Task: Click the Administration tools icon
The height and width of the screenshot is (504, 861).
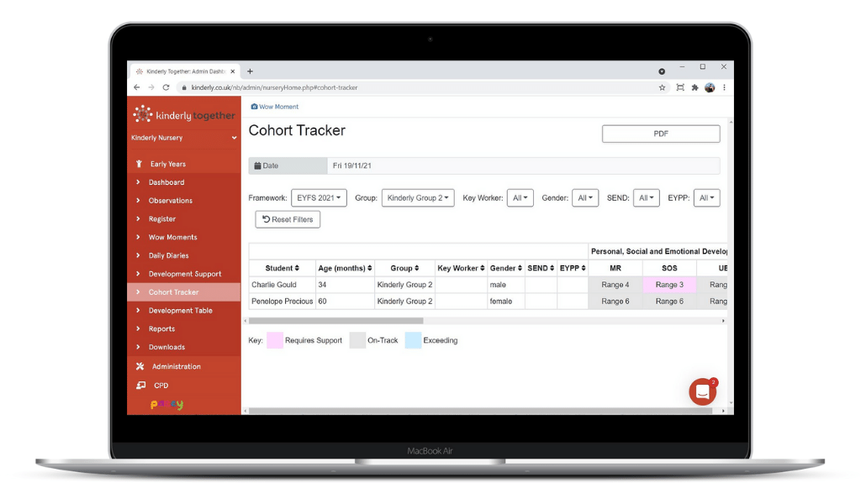Action: coord(140,366)
